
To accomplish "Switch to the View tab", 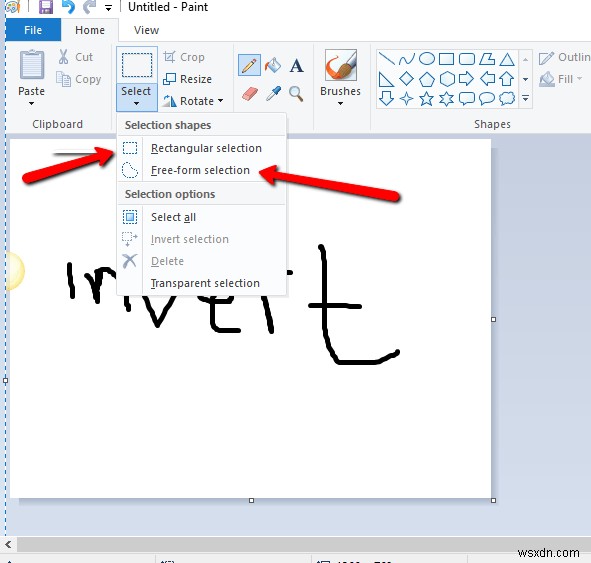I will [x=146, y=30].
